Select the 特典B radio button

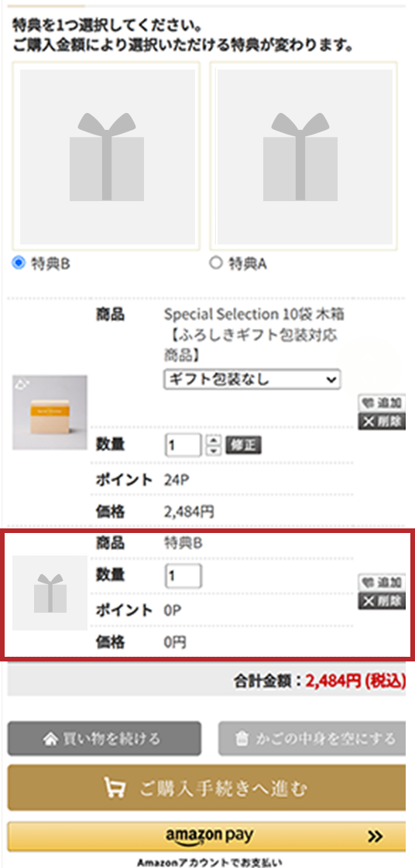coord(19,264)
